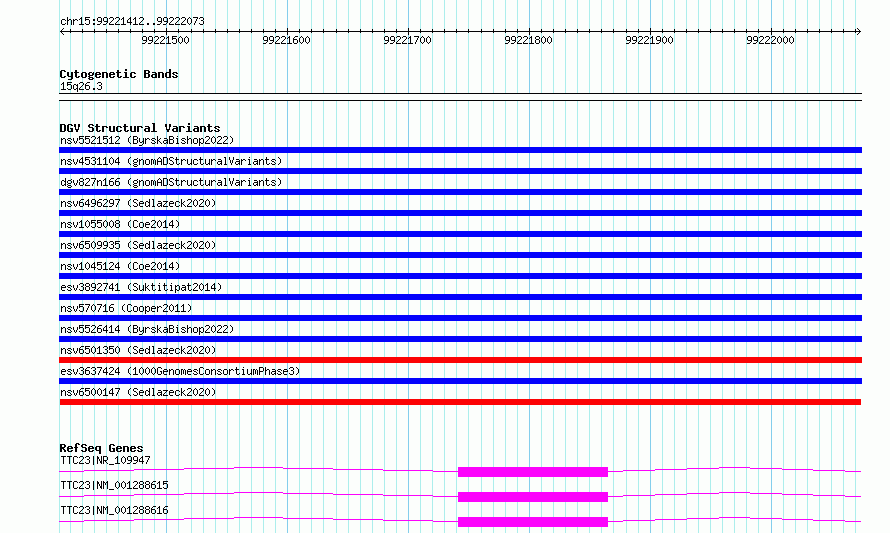Click the 99221600 ruler position label
Screen dimensions: 890x533
(286, 40)
